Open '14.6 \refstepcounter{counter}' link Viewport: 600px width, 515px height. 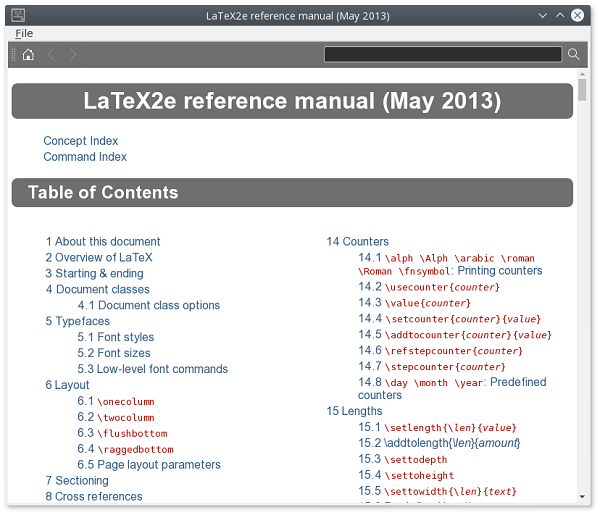tap(440, 351)
